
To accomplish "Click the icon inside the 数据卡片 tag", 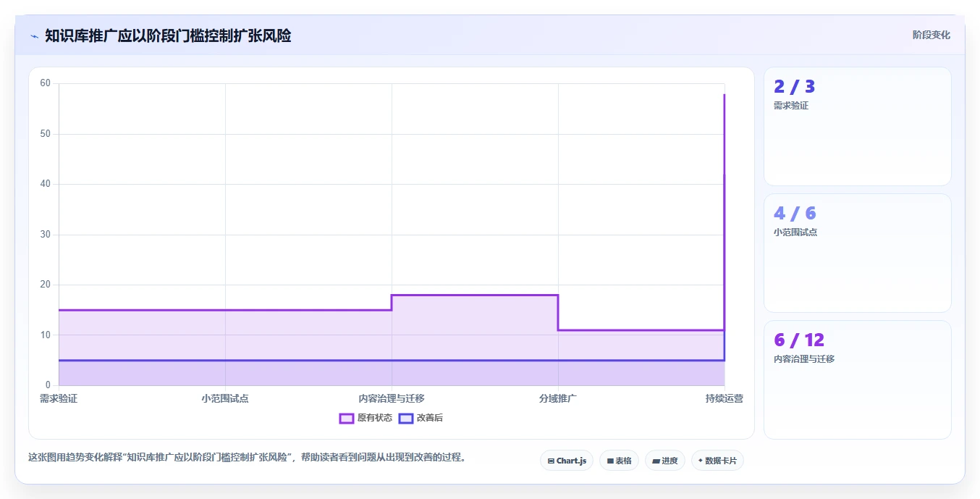I will tap(701, 461).
